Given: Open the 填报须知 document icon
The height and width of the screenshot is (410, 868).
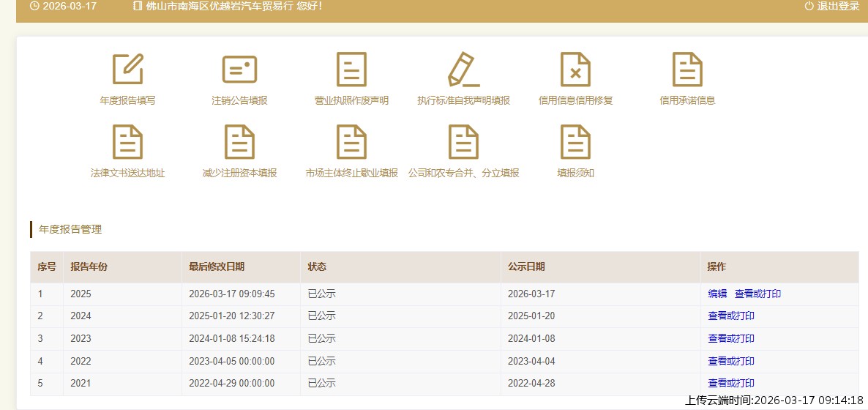Looking at the screenshot, I should tap(575, 142).
